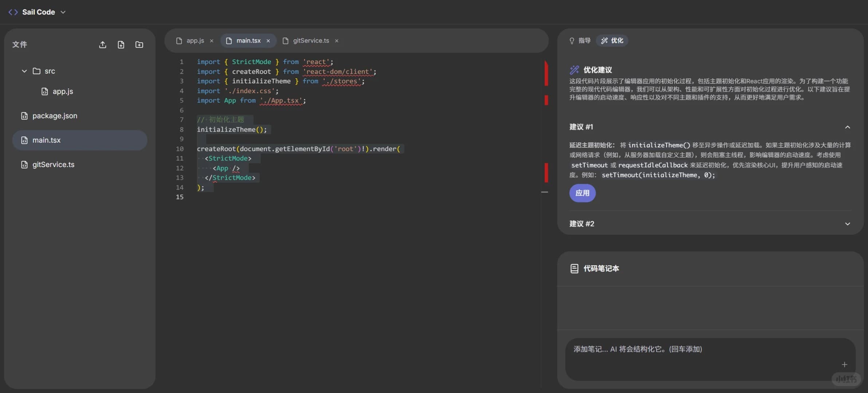Expand 建议 #2 section
This screenshot has width=868, height=393.
click(x=848, y=224)
